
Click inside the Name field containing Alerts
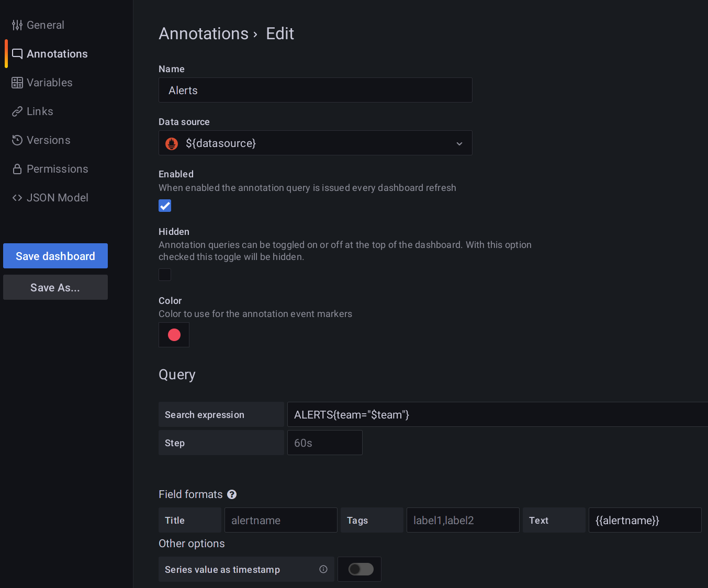click(315, 90)
